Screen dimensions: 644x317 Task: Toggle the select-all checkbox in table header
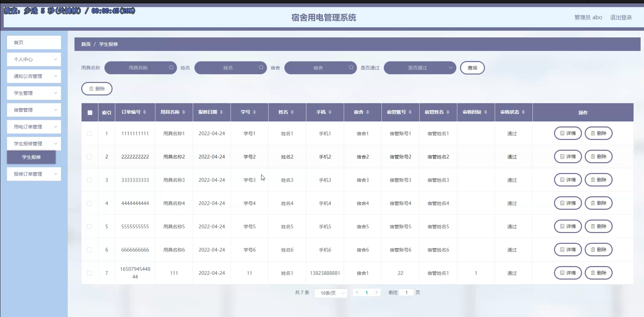coord(90,113)
